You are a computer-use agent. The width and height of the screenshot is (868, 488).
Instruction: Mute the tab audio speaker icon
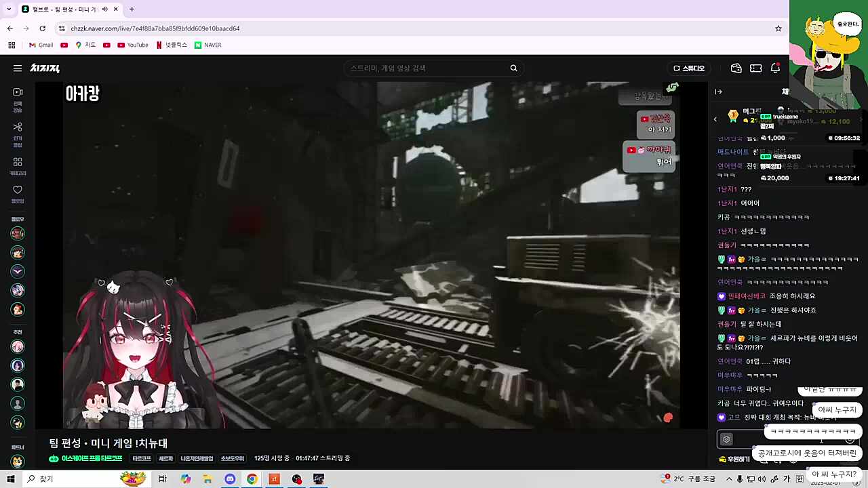(x=104, y=9)
